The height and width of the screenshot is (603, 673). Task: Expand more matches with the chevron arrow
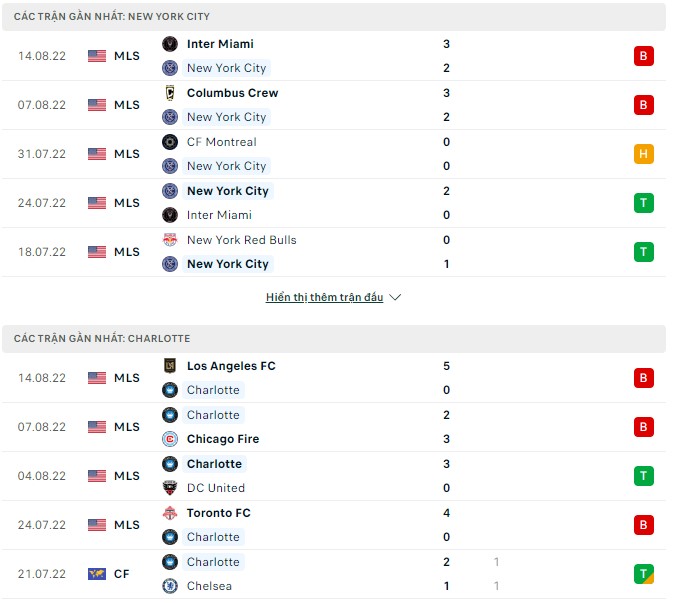click(x=395, y=298)
